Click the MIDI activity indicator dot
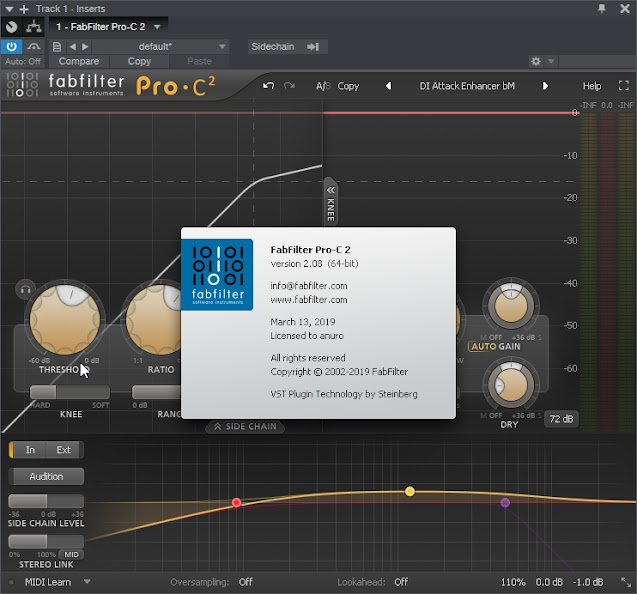Image resolution: width=637 pixels, height=594 pixels. 11,582
